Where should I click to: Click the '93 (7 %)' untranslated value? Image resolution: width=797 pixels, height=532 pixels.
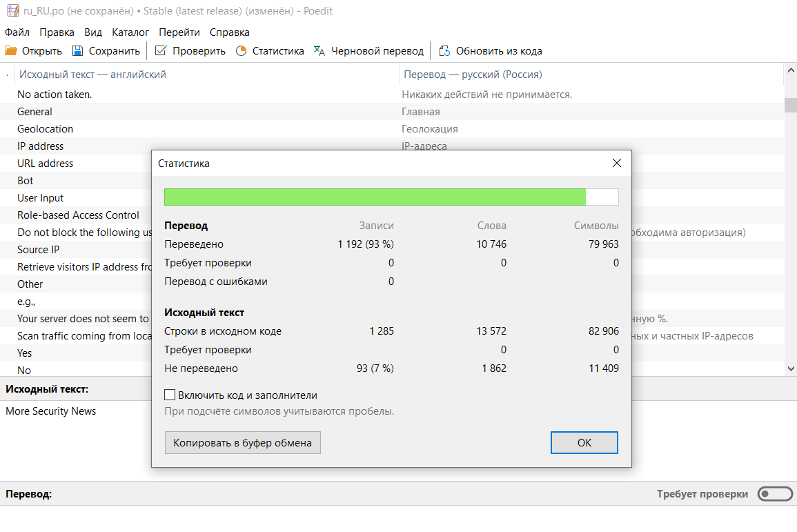point(375,368)
